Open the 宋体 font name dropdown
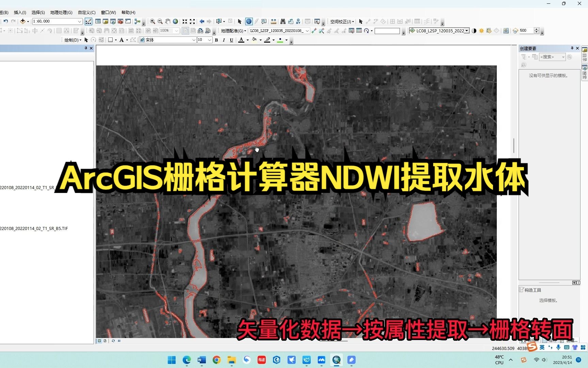The image size is (588, 368). [x=194, y=40]
